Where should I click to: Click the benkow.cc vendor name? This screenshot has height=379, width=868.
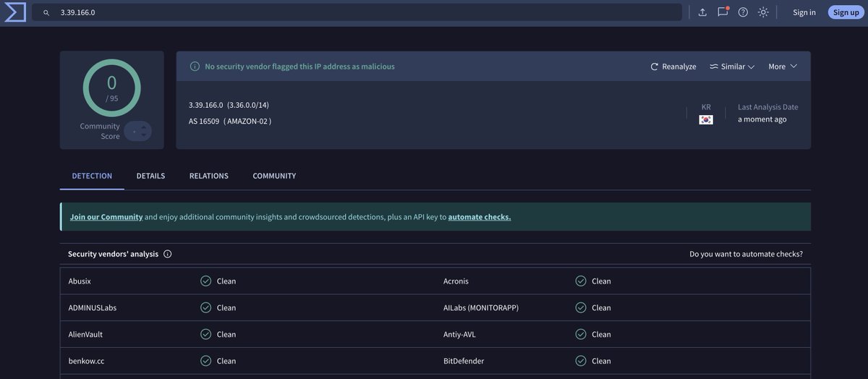pos(87,361)
